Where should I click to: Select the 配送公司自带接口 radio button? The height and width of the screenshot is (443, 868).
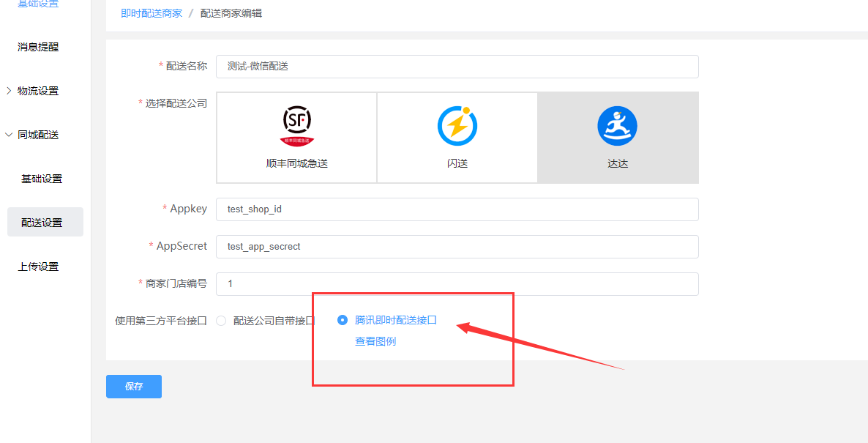tap(221, 321)
